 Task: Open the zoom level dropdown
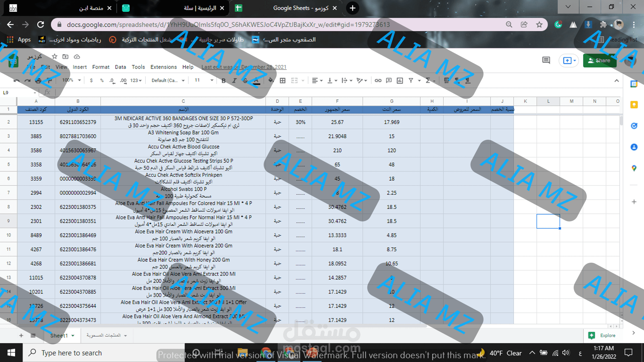pos(71,81)
